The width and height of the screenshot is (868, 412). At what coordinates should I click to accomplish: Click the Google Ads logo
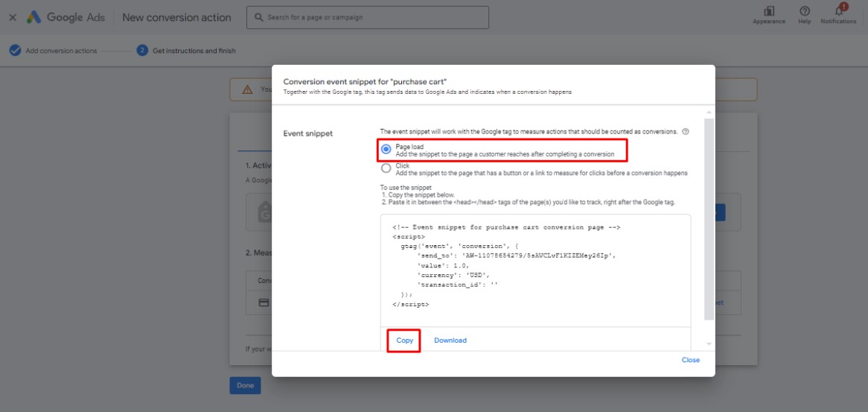pos(66,17)
